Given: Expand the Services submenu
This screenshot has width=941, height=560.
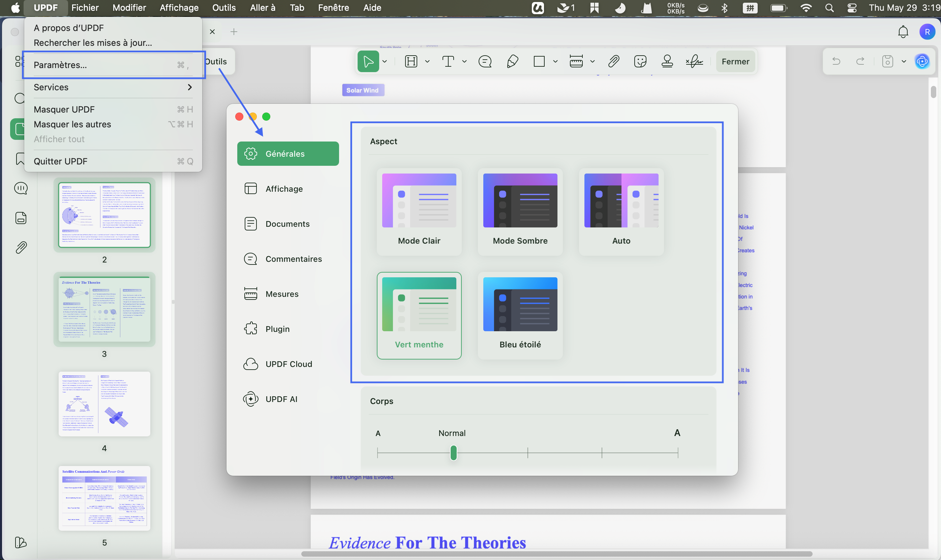Looking at the screenshot, I should point(113,87).
